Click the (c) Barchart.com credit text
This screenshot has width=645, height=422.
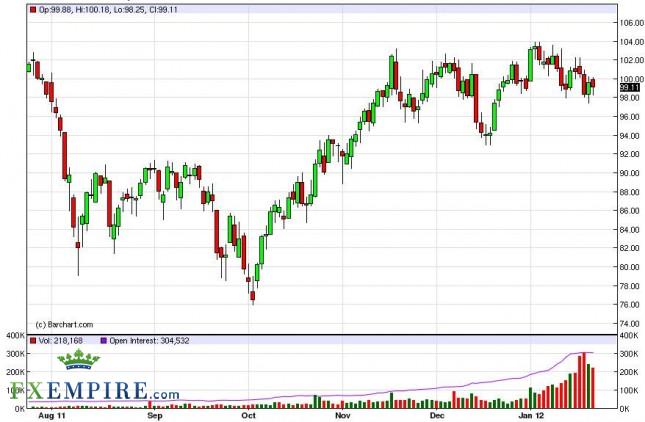click(x=64, y=325)
